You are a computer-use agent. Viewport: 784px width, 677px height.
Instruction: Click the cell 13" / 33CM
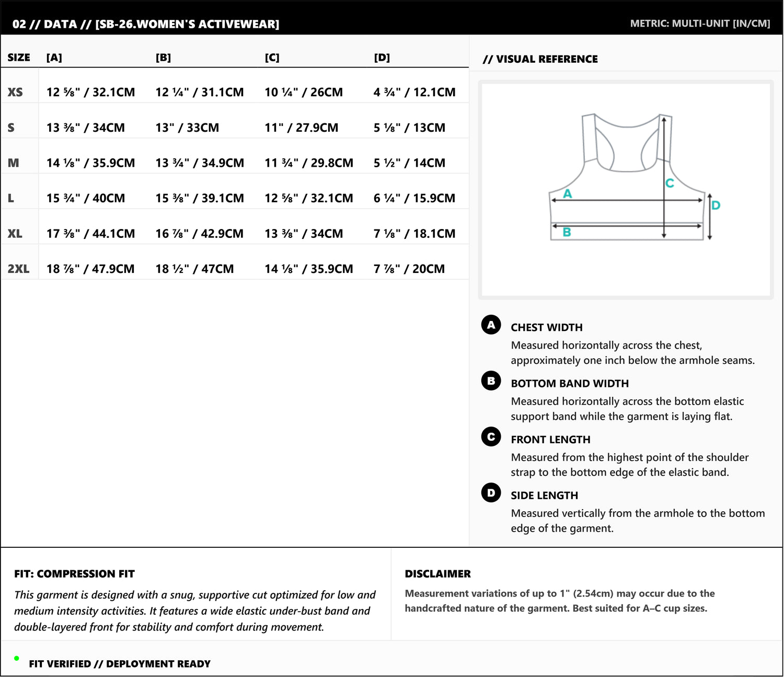tap(187, 128)
